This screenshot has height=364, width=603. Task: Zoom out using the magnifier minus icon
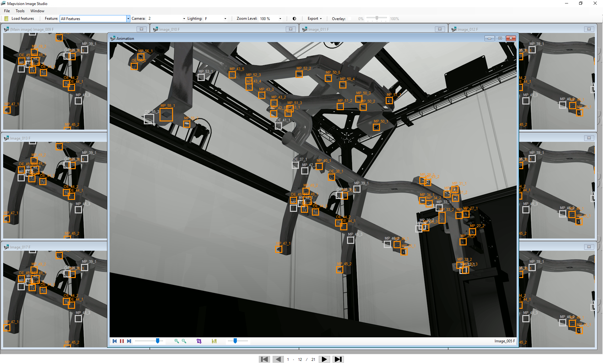184,341
